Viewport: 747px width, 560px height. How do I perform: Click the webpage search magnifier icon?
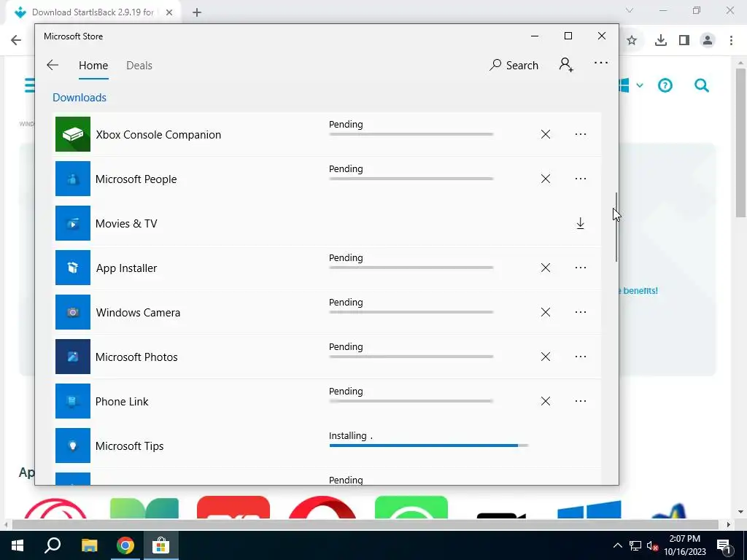(701, 85)
